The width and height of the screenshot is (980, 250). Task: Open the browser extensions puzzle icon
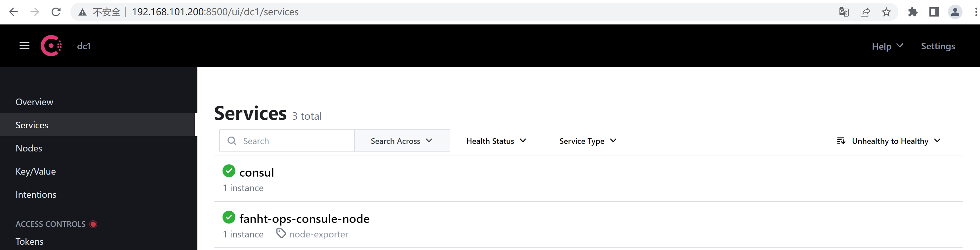(913, 12)
